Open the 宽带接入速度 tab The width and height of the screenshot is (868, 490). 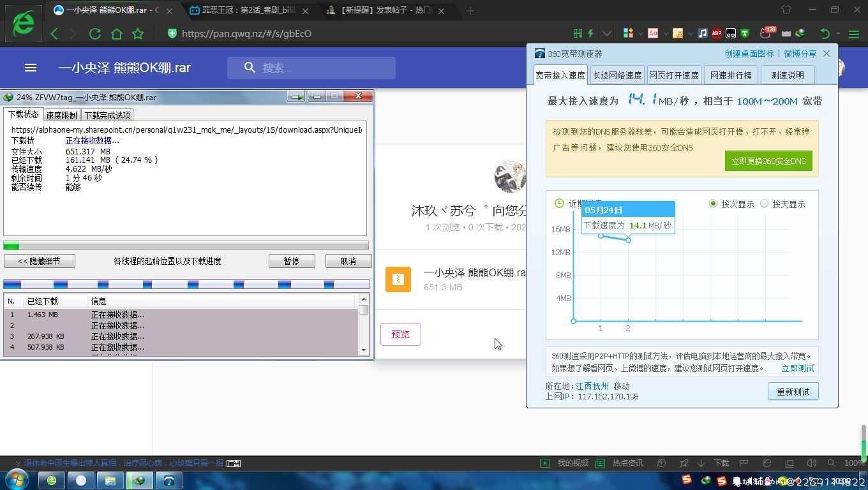tap(560, 75)
